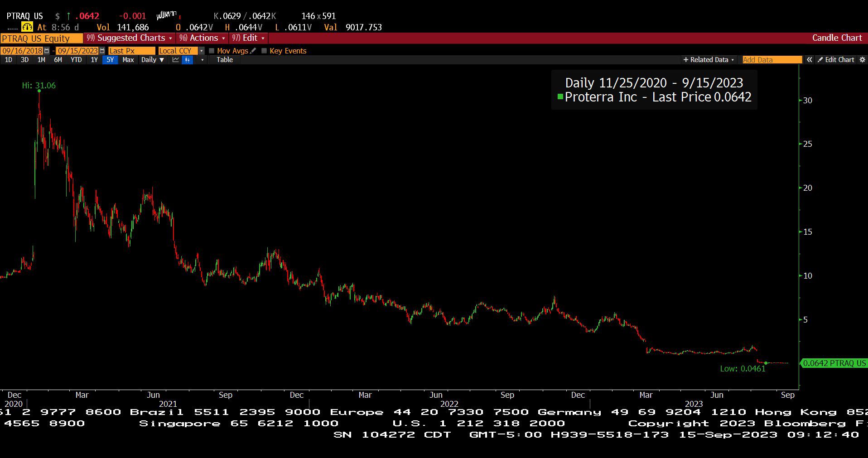Click the yellow delayed-quote clock icon
868x458 pixels.
pos(27,27)
